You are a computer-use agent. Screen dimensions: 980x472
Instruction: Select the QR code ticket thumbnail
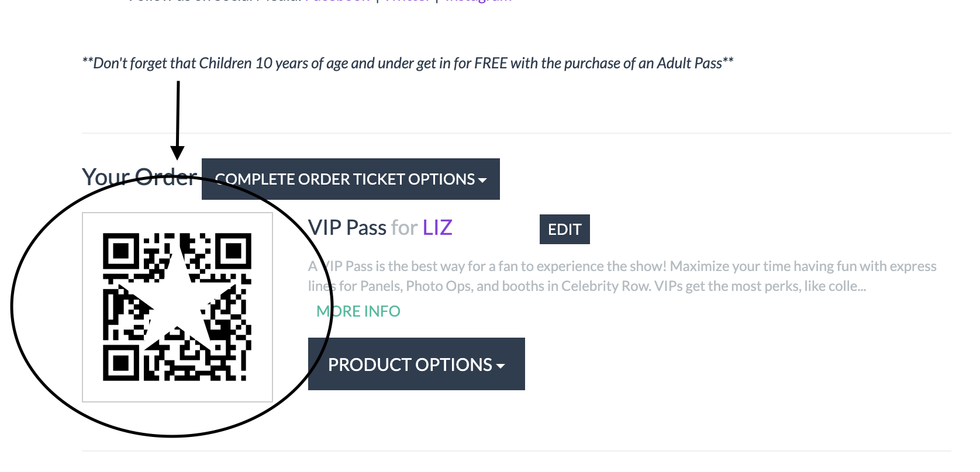click(x=177, y=307)
